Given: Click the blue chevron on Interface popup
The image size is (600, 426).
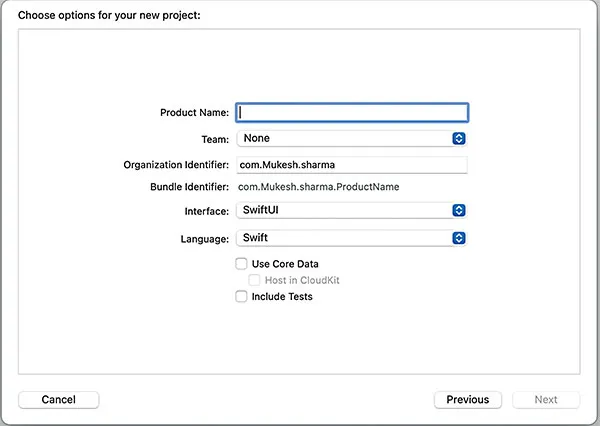Looking at the screenshot, I should [x=459, y=211].
